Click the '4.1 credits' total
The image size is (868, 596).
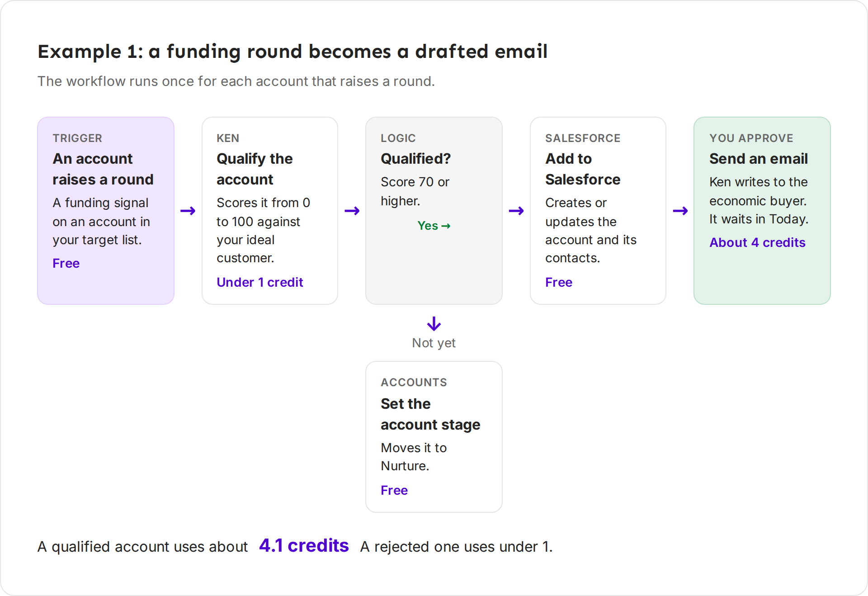pyautogui.click(x=304, y=545)
